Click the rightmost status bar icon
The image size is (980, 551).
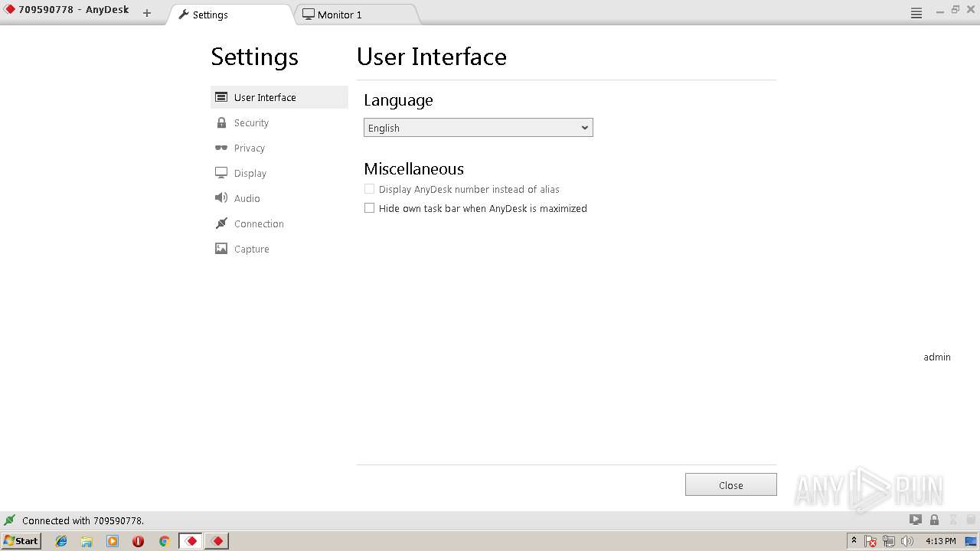(971, 520)
